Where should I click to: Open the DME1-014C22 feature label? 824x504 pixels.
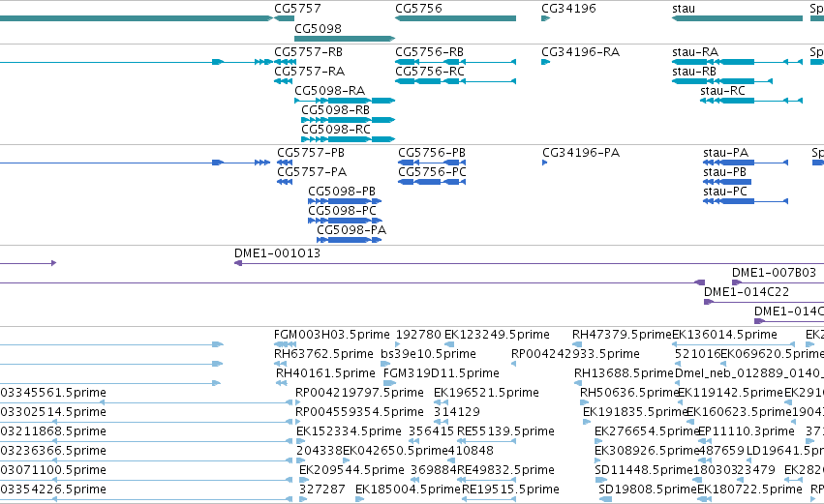[x=747, y=292]
